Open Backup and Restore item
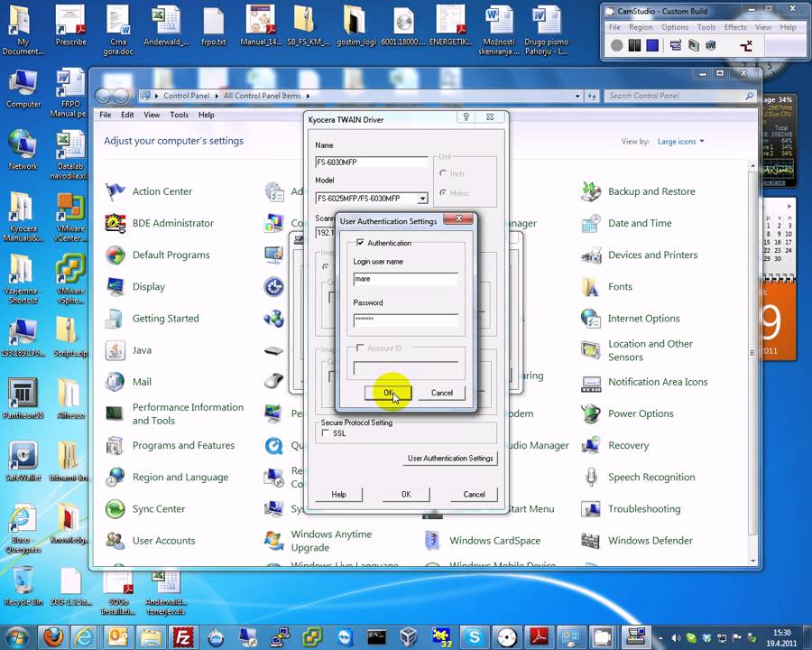Screen dimensions: 812x650 tap(638, 191)
